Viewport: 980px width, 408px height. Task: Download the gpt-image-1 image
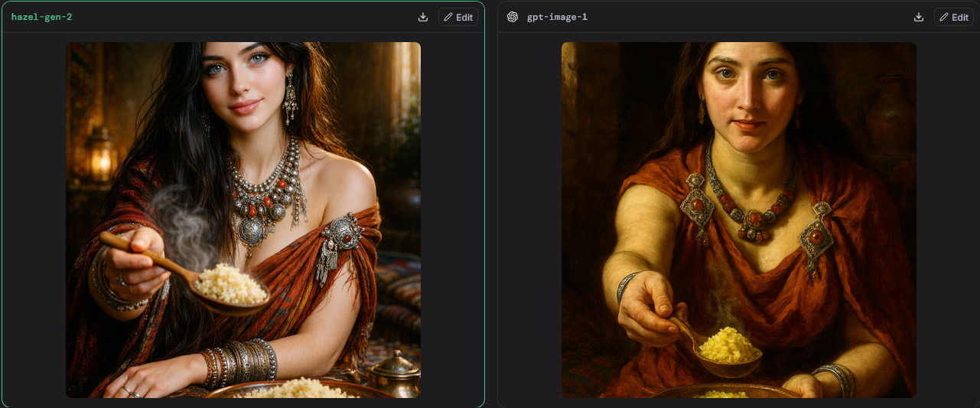919,17
